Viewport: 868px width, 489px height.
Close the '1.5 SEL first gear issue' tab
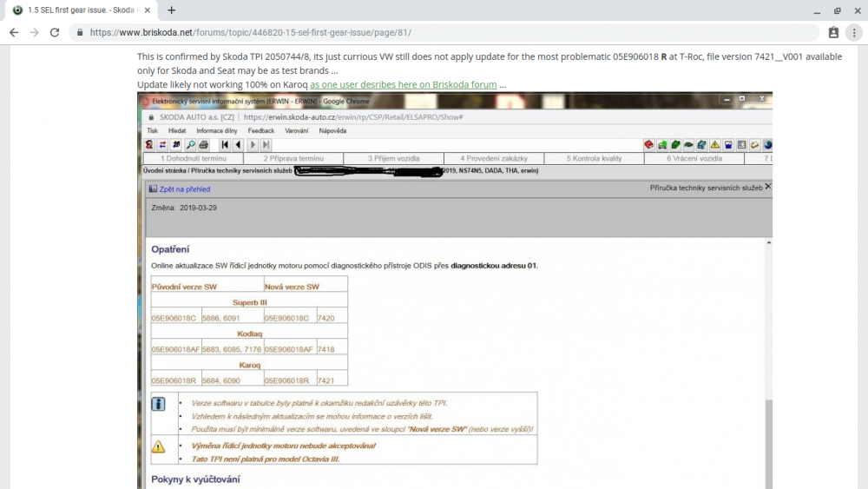click(x=148, y=10)
